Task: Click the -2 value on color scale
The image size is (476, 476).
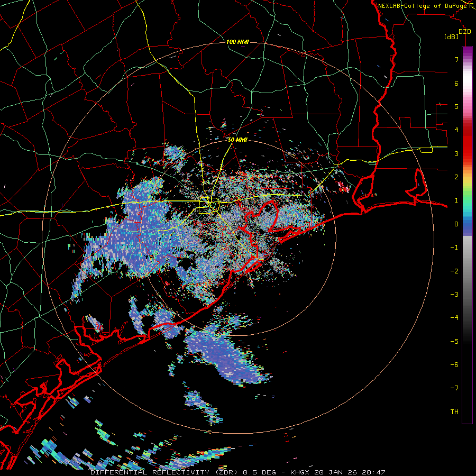Action: [x=454, y=271]
